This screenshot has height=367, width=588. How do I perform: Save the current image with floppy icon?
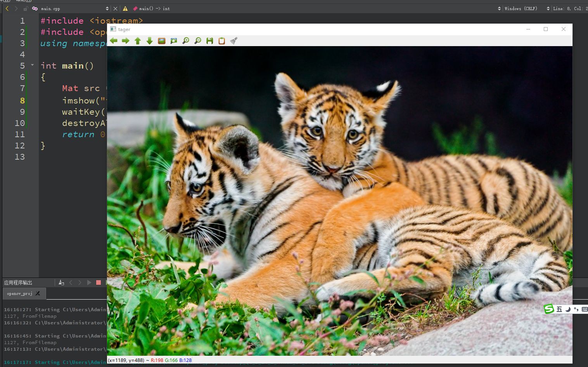[210, 41]
